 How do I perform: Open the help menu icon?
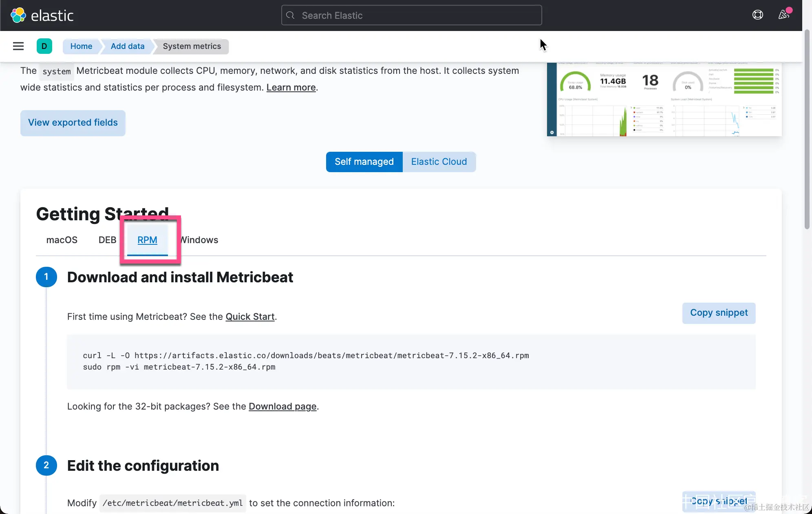pyautogui.click(x=757, y=15)
